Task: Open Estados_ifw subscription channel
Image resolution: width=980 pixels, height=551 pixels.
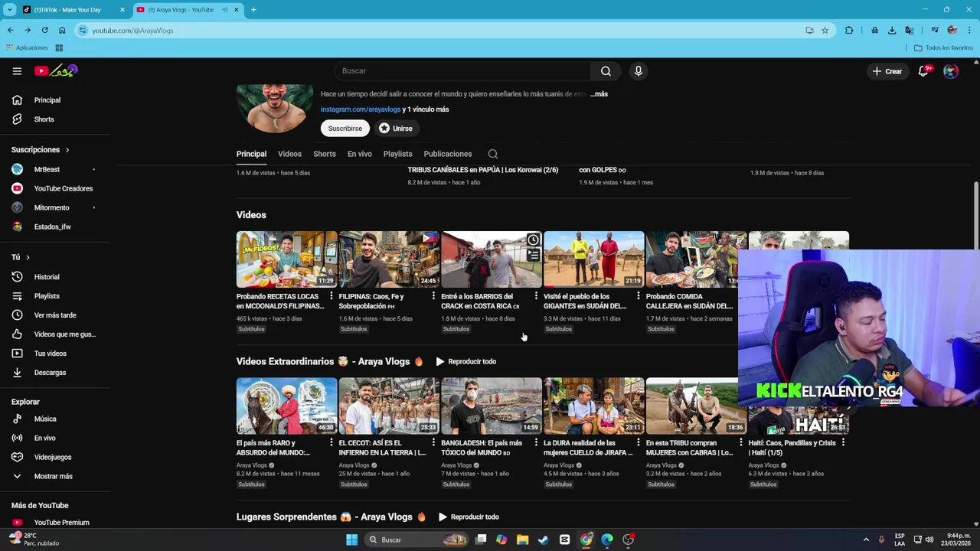Action: pos(52,227)
